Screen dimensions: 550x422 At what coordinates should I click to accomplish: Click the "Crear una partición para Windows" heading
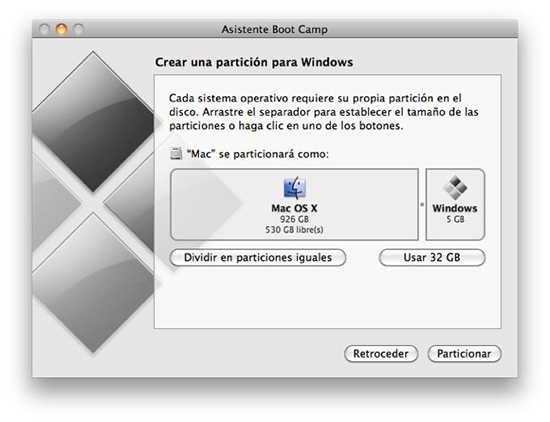click(x=254, y=62)
